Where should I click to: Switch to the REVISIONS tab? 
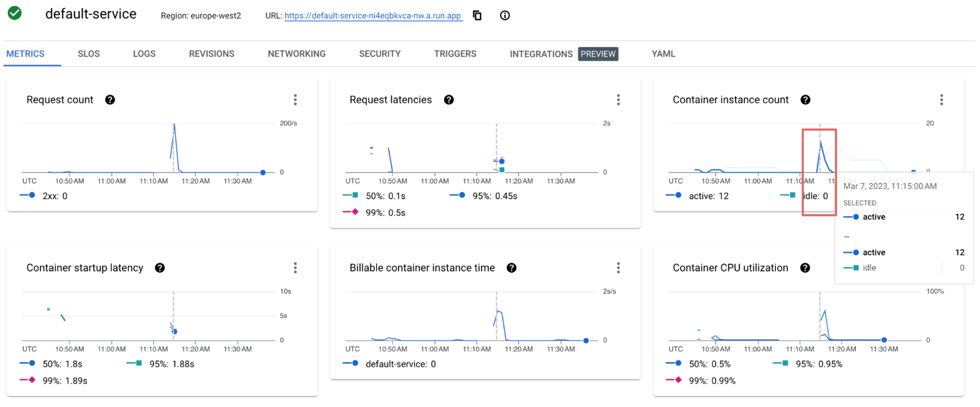tap(212, 54)
